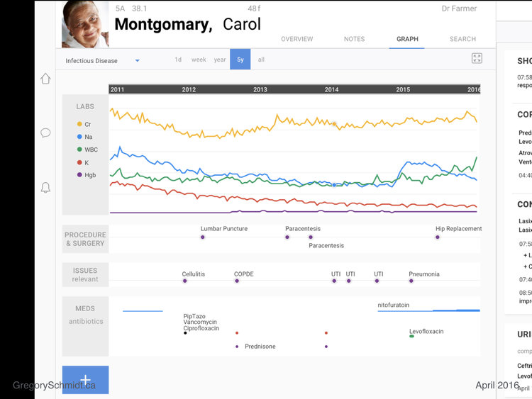532x399 pixels.
Task: Click the highlighted blue point on Na line
Action: 334,185
